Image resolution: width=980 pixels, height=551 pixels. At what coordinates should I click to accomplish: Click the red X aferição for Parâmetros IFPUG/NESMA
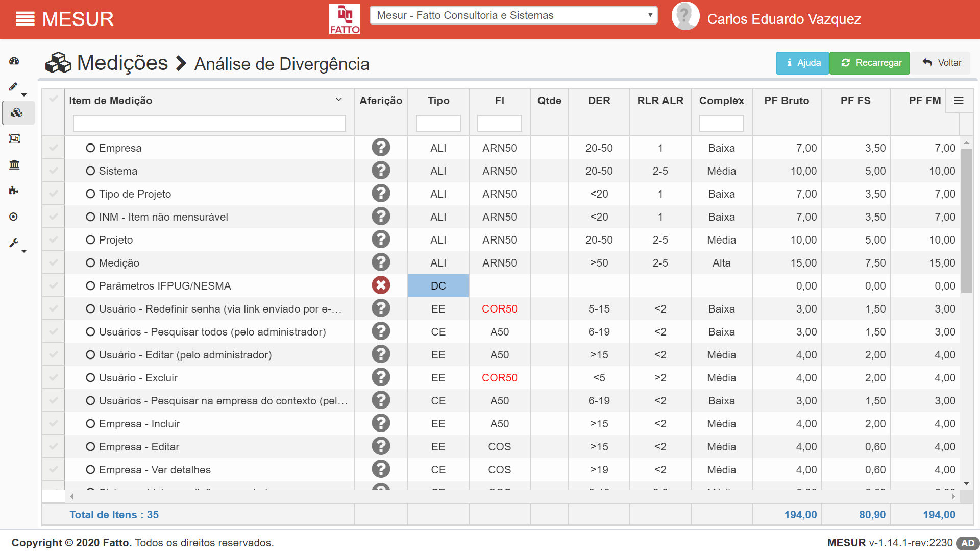(x=381, y=285)
